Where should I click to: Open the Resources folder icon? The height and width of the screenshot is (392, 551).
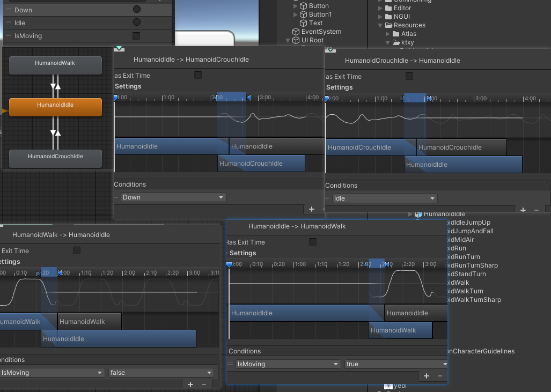coord(388,25)
